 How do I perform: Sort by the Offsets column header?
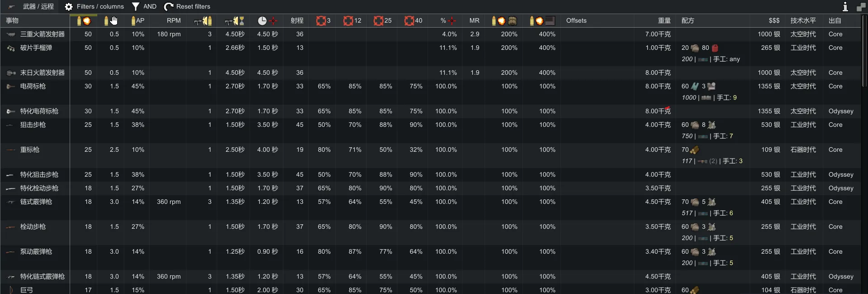576,20
